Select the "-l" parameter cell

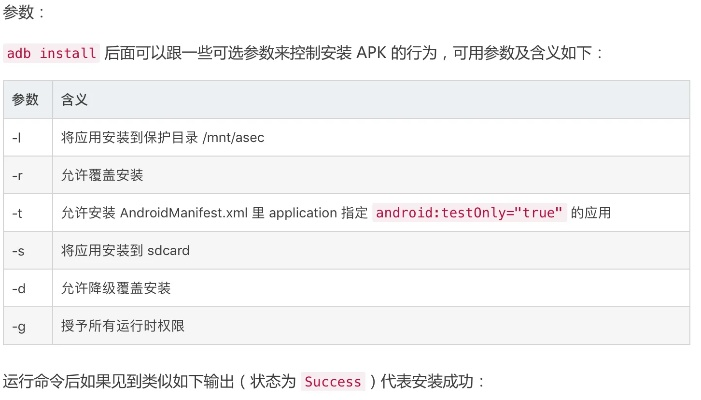click(18, 137)
